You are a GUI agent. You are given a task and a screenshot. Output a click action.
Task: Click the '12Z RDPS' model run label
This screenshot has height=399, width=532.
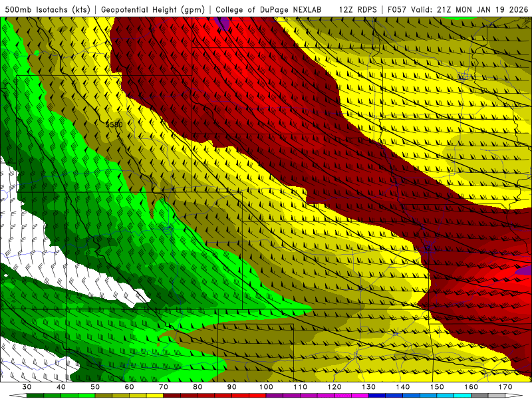(x=358, y=10)
